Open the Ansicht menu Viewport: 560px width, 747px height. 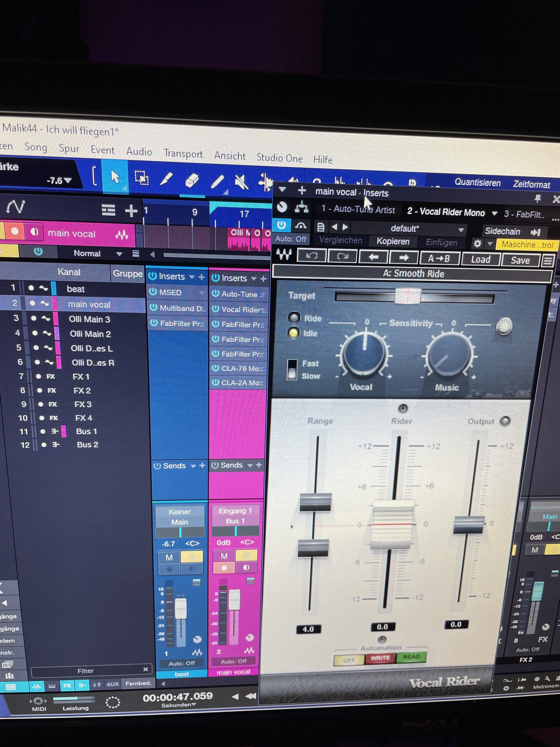(230, 156)
